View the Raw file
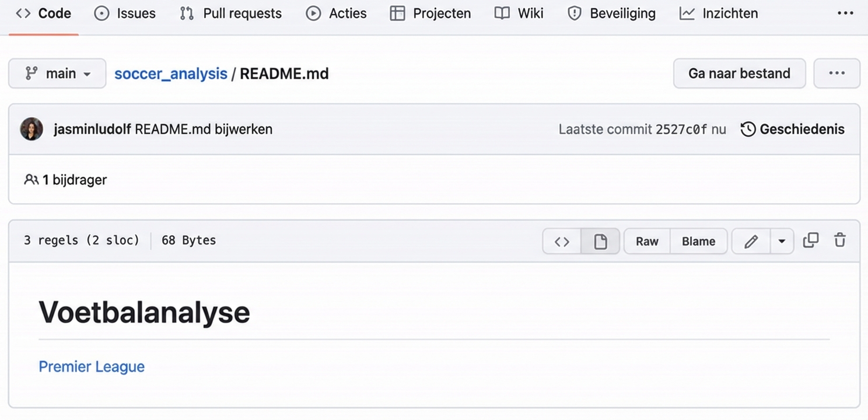 [647, 242]
